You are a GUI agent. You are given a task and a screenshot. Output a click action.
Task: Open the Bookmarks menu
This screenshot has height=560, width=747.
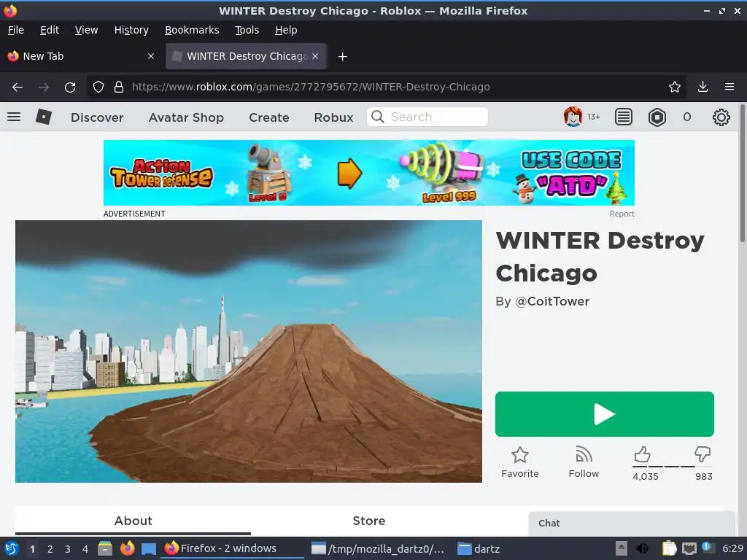192,30
